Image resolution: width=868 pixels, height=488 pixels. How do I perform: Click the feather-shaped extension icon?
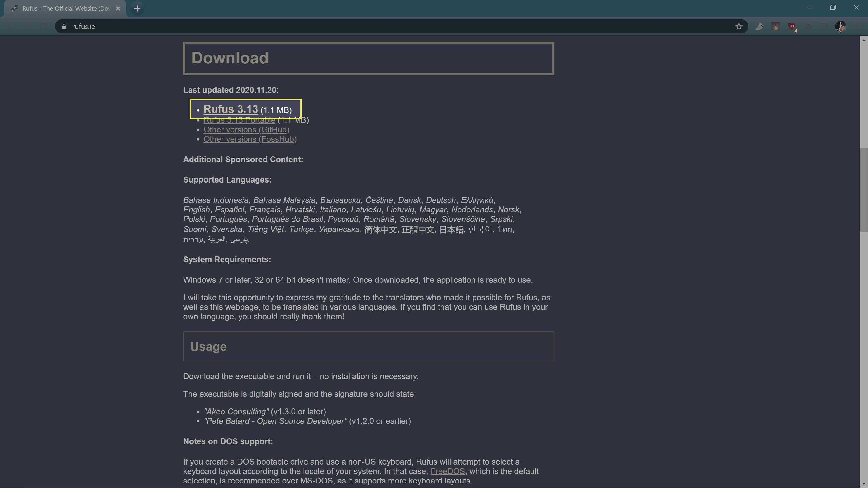click(759, 26)
